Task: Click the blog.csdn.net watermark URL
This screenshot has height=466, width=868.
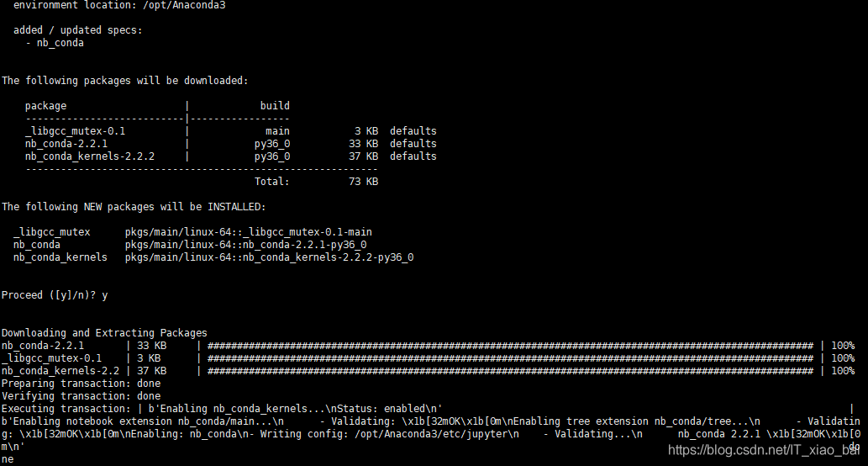Action: (x=763, y=451)
